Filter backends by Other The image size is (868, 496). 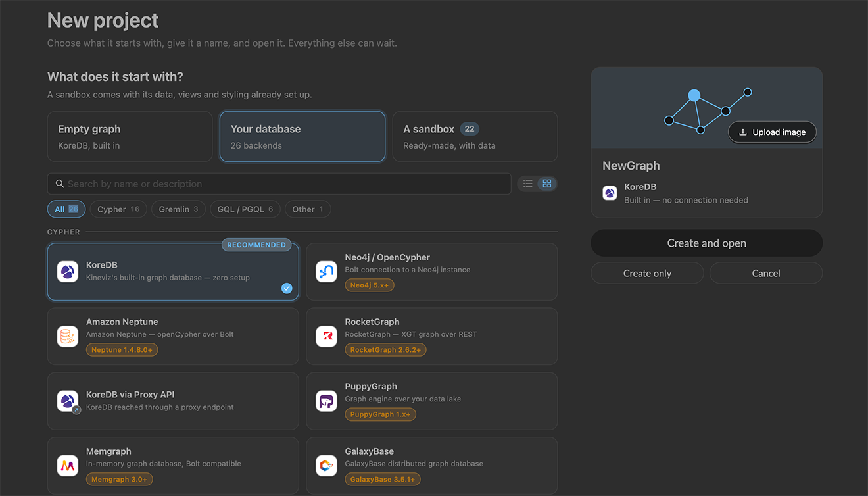coord(308,209)
